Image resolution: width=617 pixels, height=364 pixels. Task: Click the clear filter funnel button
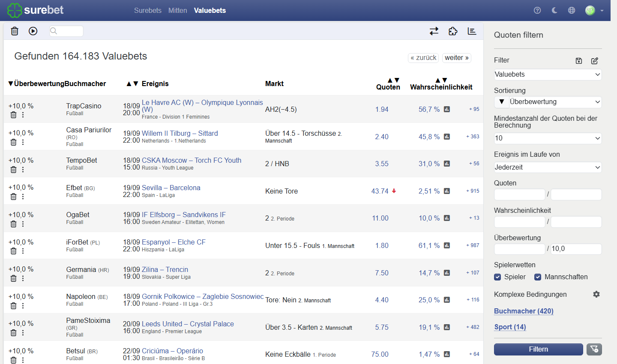594,349
